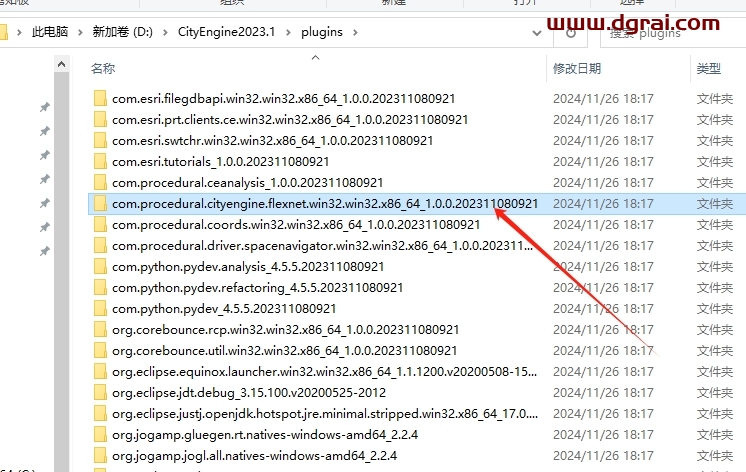
Task: Select com.esri.prt.clients.ce.win32.win32.x86_64 folder name
Action: tap(290, 119)
